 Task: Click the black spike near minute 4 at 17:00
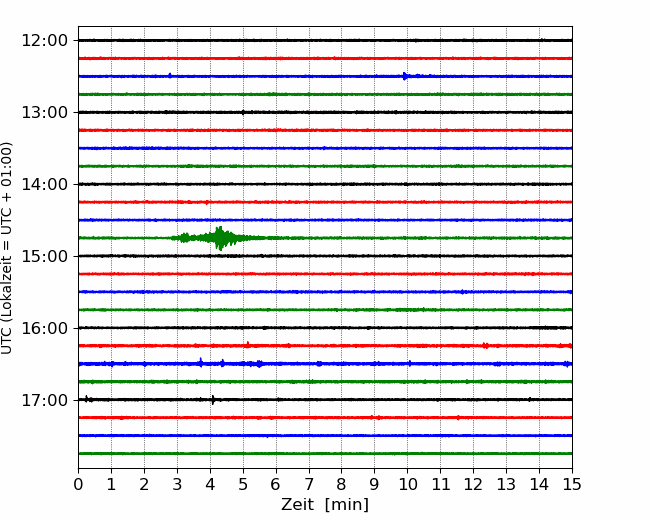coord(212,400)
